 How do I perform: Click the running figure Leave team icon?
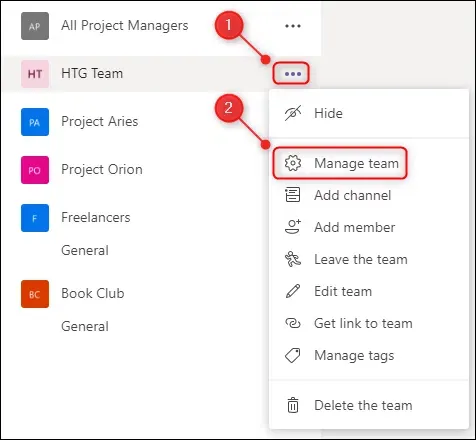(x=293, y=259)
